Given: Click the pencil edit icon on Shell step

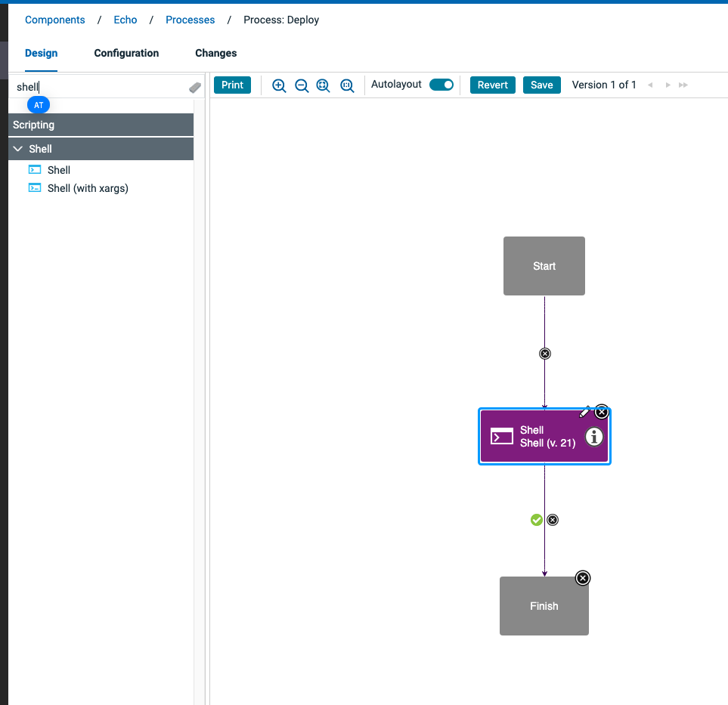Looking at the screenshot, I should click(x=584, y=413).
